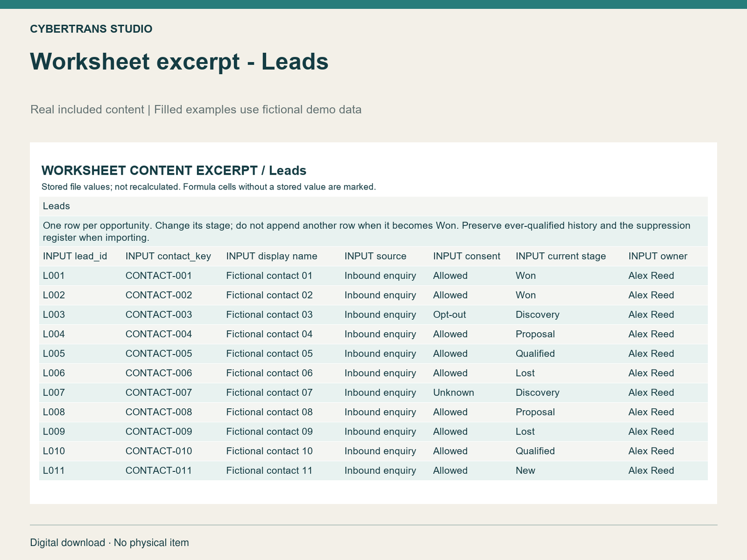The height and width of the screenshot is (560, 747).
Task: Select the INPUT consent column header
Action: pyautogui.click(x=467, y=256)
